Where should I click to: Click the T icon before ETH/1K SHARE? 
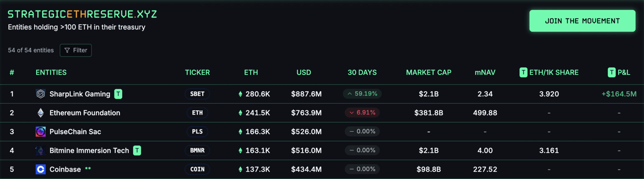pyautogui.click(x=524, y=72)
